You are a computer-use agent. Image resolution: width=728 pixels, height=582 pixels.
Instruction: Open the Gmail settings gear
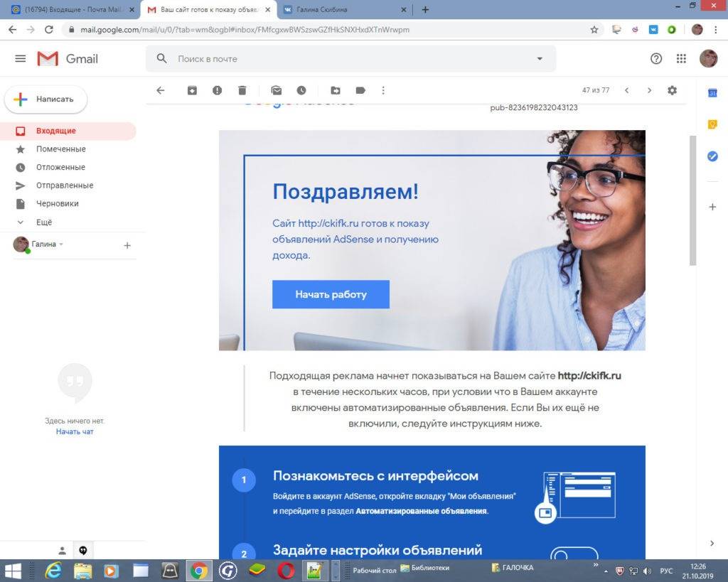(672, 90)
